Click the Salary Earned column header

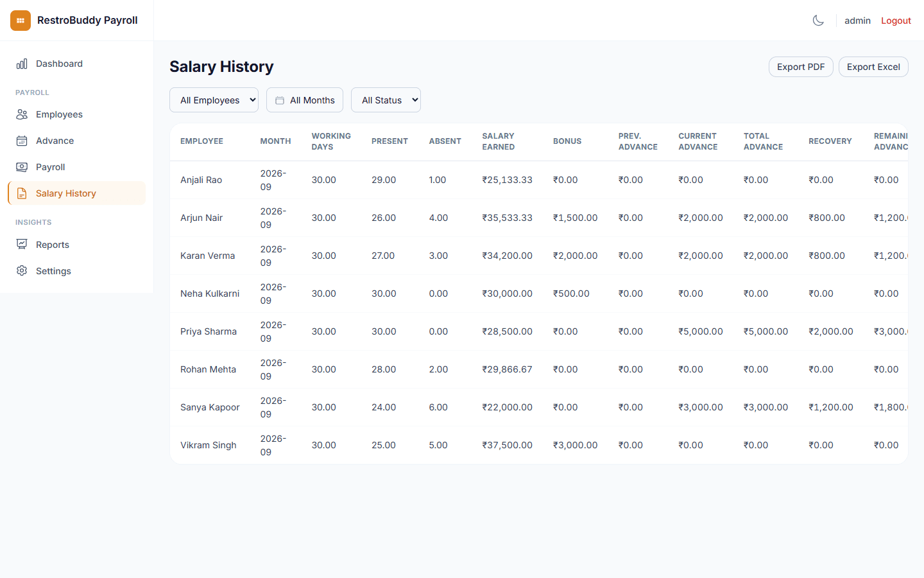499,141
